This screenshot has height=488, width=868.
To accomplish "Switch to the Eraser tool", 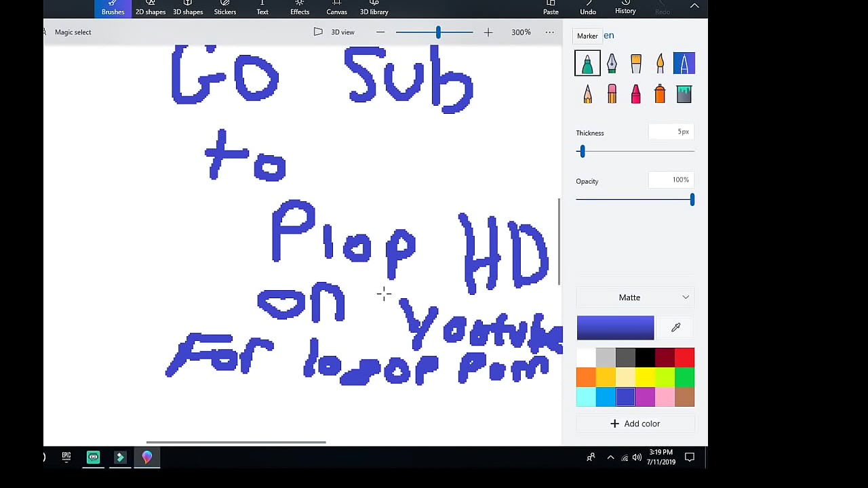I will pyautogui.click(x=612, y=94).
